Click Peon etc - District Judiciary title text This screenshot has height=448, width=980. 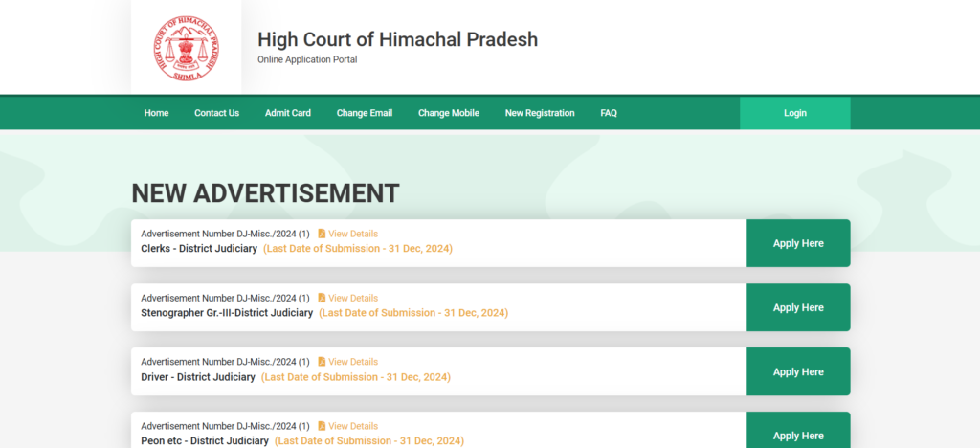(205, 441)
